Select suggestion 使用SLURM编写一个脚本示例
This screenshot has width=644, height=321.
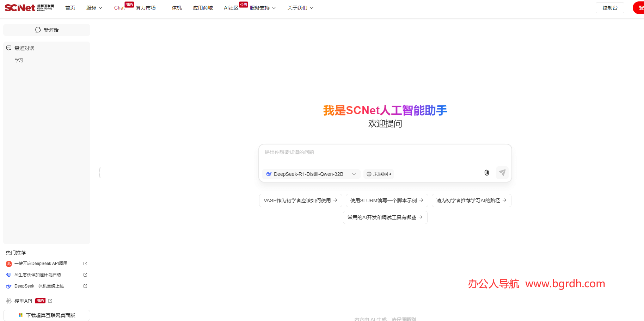tap(387, 200)
